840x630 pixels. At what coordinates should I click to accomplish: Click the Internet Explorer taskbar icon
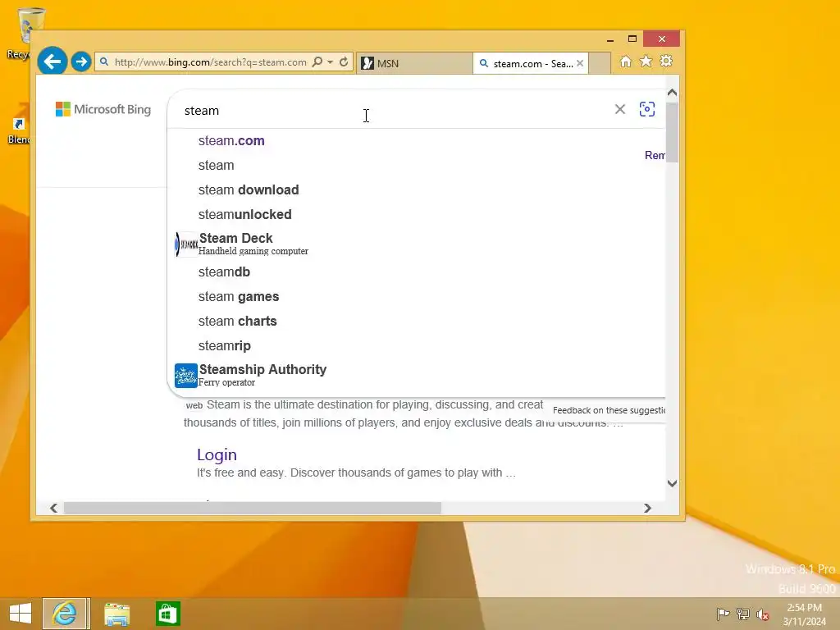tap(65, 614)
